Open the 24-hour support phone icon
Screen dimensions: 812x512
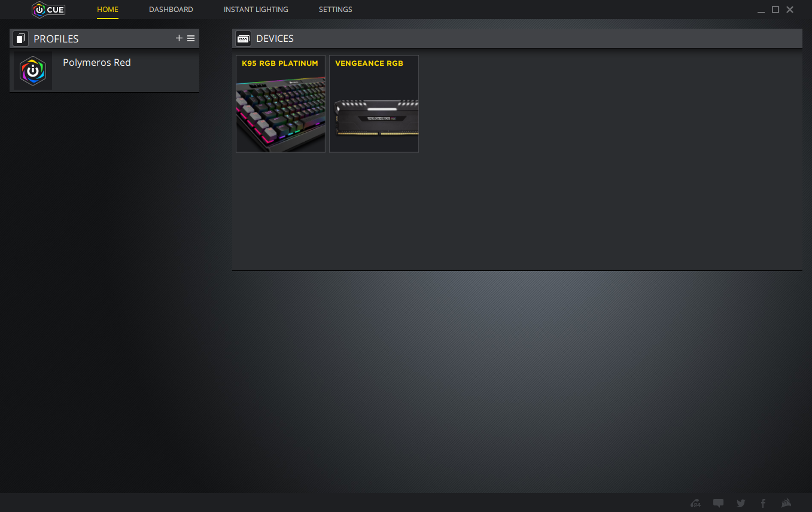coord(695,503)
